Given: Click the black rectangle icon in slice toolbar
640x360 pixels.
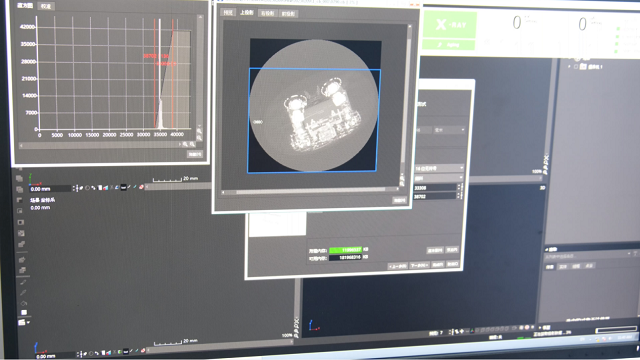Looking at the screenshot, I should [123, 187].
